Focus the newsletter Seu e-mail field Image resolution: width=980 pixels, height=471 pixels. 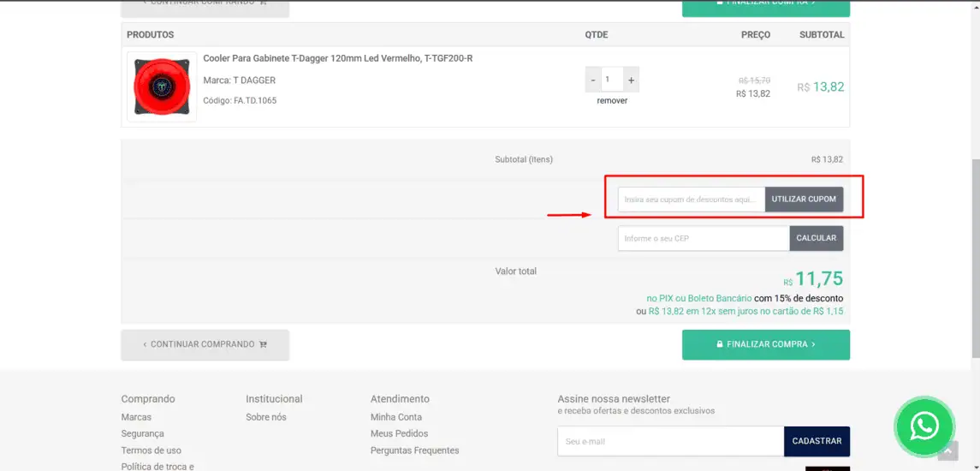[x=671, y=442]
